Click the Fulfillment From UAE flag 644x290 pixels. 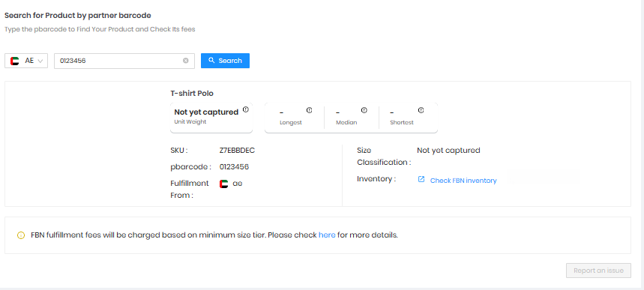[224, 184]
